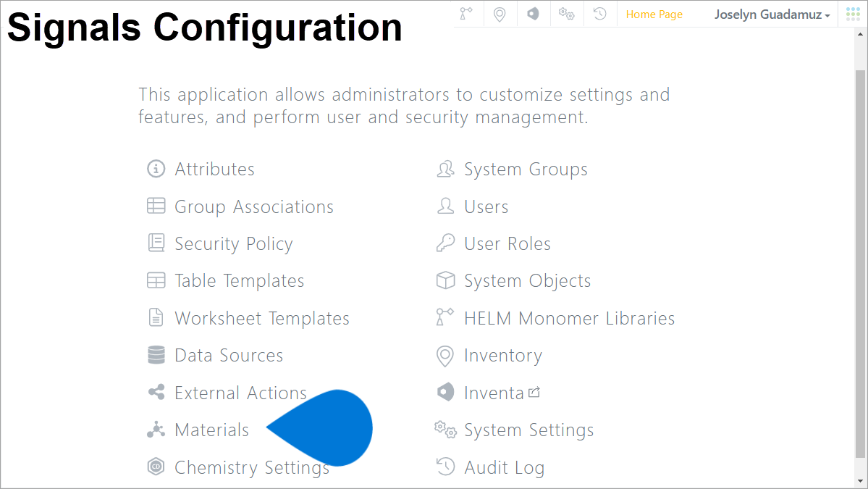Go to Home Page link
The image size is (868, 489).
pos(654,14)
